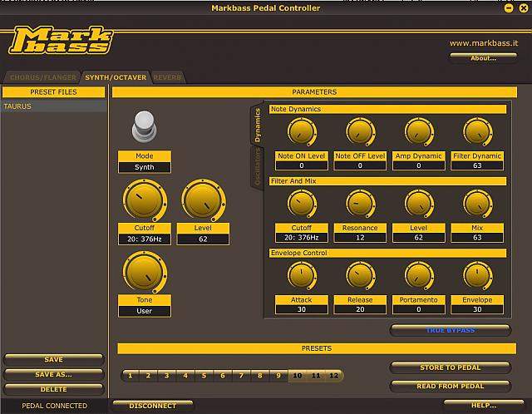The height and width of the screenshot is (414, 532).
Task: Toggle the silver footswitch above Mode
Action: point(144,126)
